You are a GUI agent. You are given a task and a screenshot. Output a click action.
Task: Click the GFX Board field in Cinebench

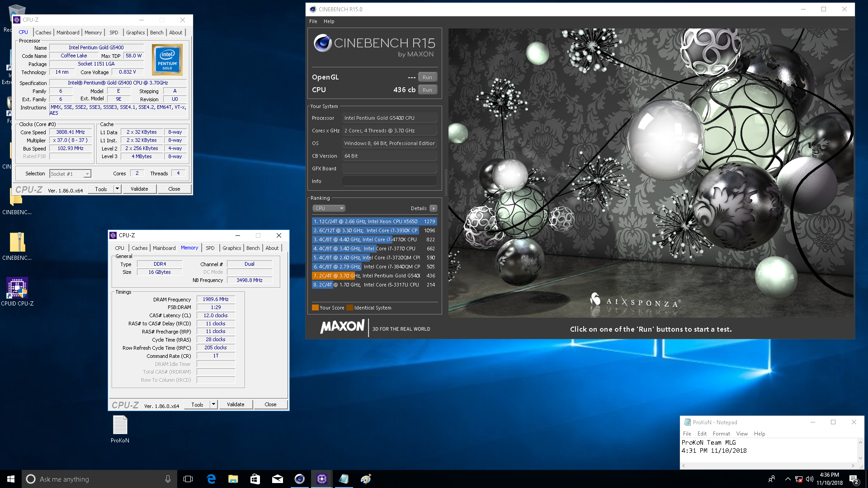[390, 169]
